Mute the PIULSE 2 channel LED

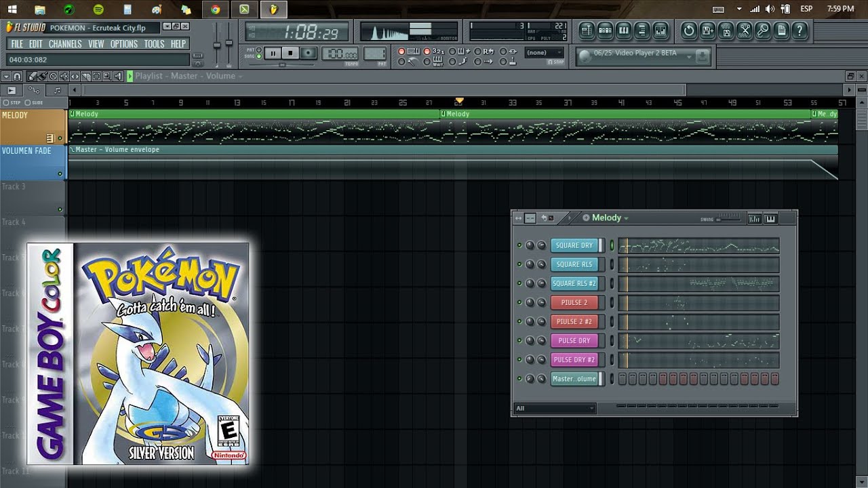(x=519, y=302)
